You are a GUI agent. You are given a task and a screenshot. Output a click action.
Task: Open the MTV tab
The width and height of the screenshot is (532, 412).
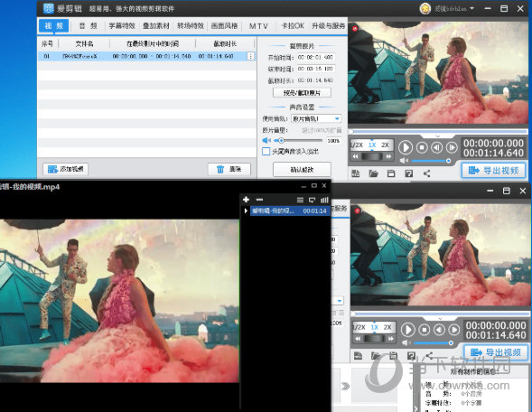click(258, 26)
